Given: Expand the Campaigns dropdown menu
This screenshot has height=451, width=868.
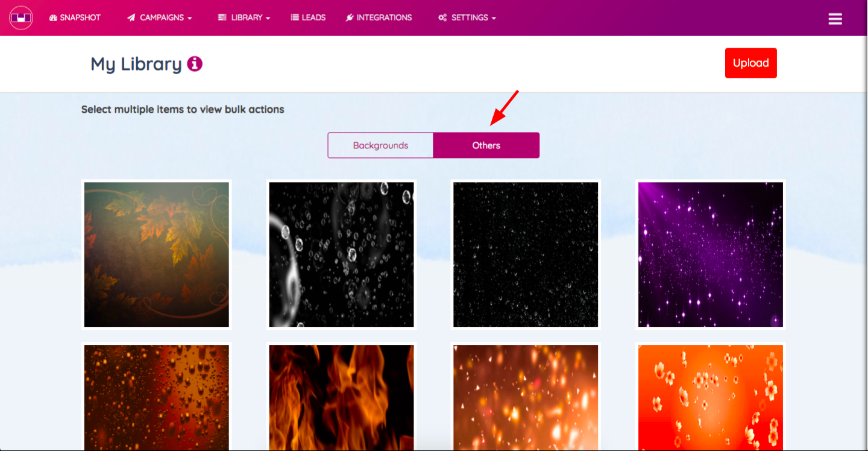Looking at the screenshot, I should (160, 18).
